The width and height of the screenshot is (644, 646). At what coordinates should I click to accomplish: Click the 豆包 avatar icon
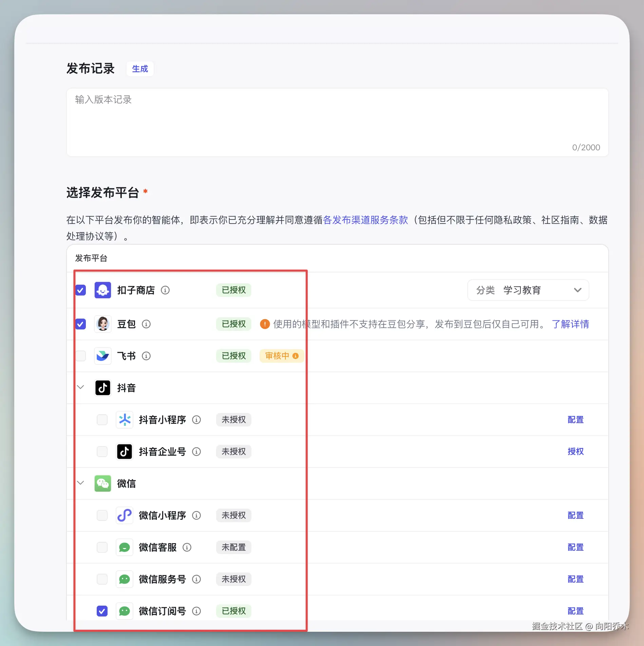[102, 324]
